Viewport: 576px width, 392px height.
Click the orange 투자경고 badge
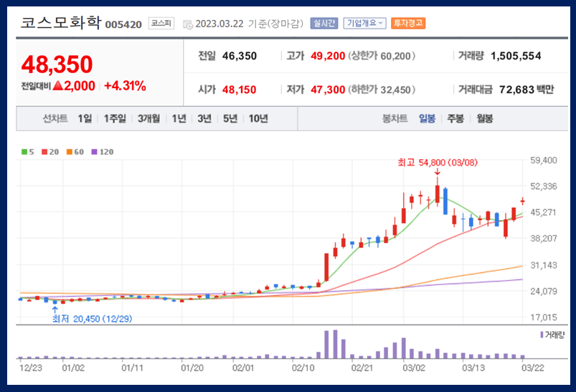(408, 23)
